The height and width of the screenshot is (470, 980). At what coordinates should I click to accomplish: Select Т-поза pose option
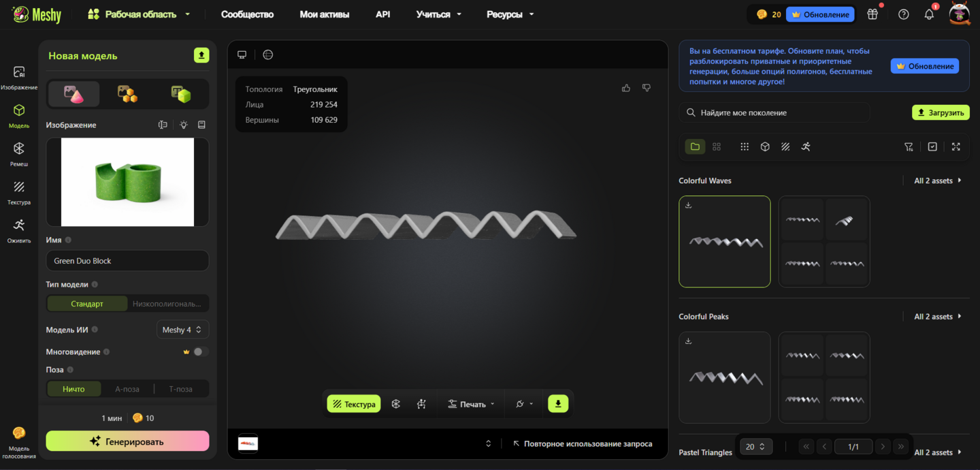click(180, 389)
